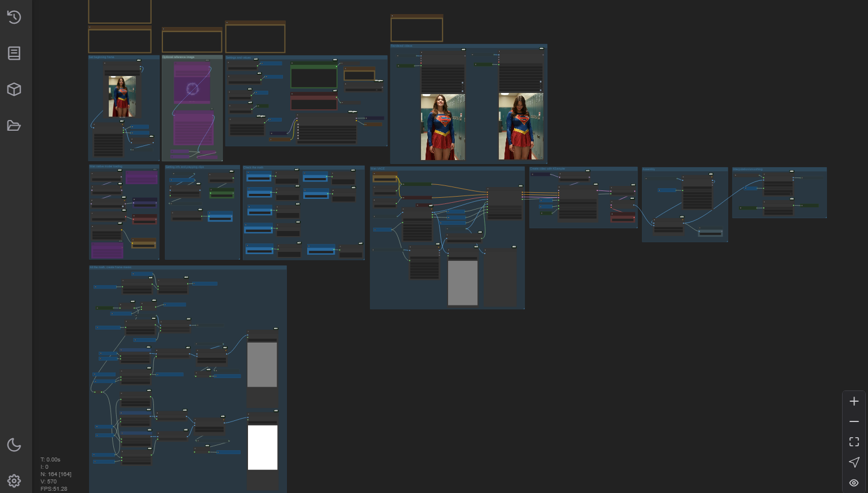Switch canvas mode with arrow icon

854,462
